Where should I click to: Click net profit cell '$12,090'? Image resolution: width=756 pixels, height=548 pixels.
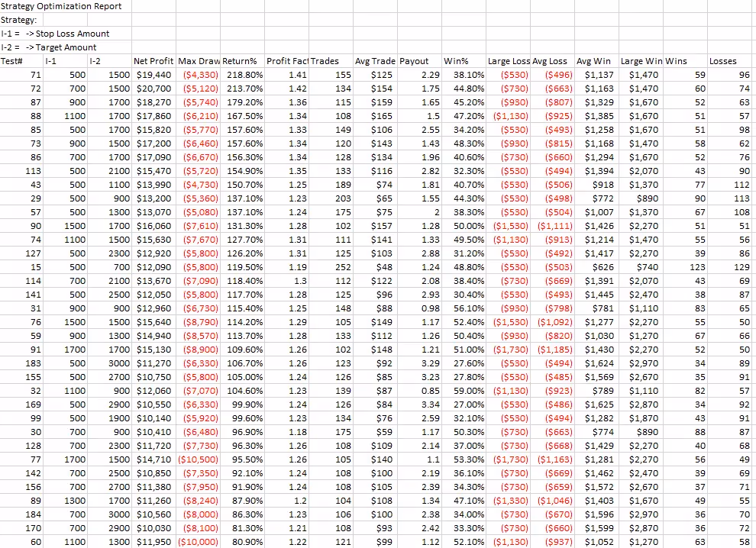pos(153,267)
